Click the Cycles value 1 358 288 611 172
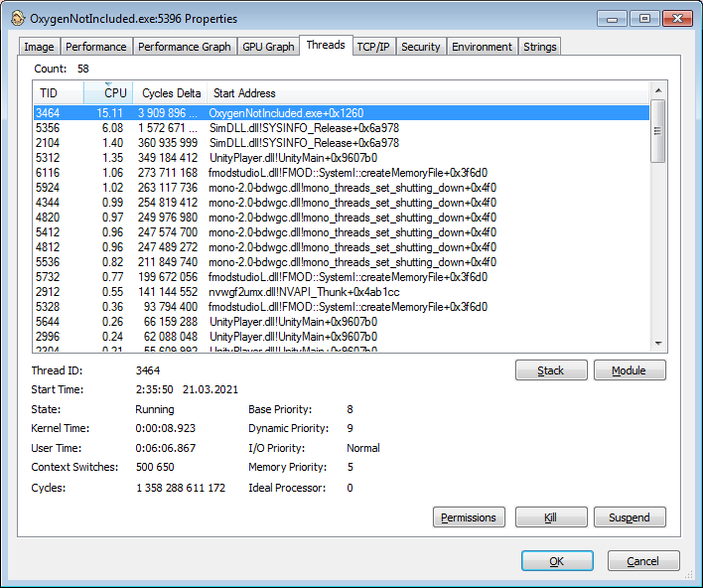703x588 pixels. pyautogui.click(x=181, y=488)
